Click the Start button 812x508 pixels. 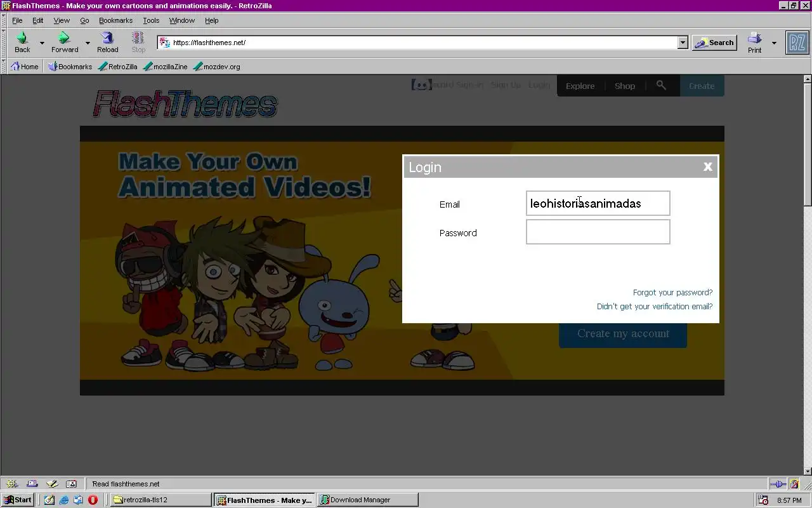18,500
